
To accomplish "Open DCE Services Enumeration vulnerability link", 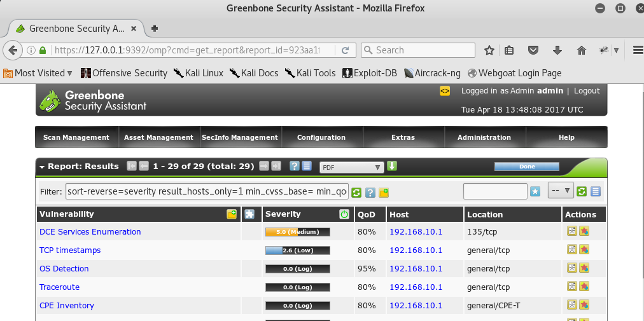I will click(x=90, y=232).
